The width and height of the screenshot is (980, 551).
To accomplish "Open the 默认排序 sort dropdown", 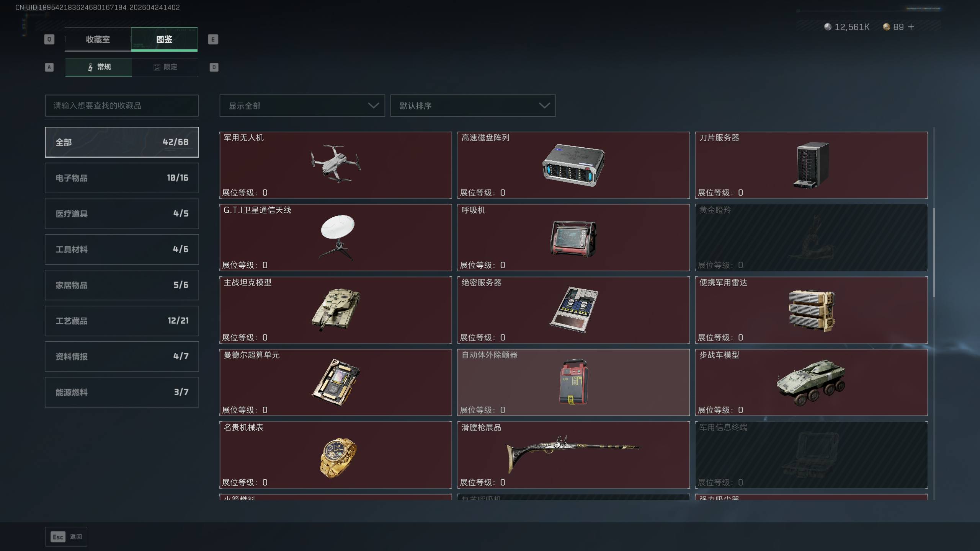I will click(473, 106).
